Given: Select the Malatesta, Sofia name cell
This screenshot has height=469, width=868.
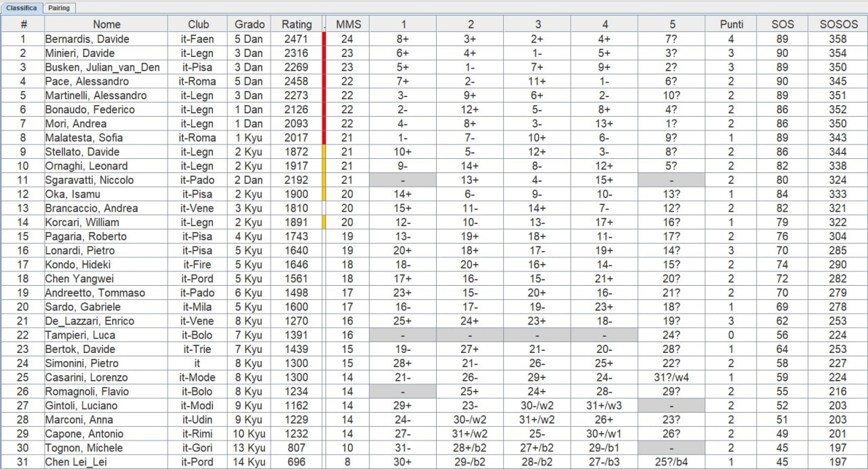Looking at the screenshot, I should pos(106,138).
